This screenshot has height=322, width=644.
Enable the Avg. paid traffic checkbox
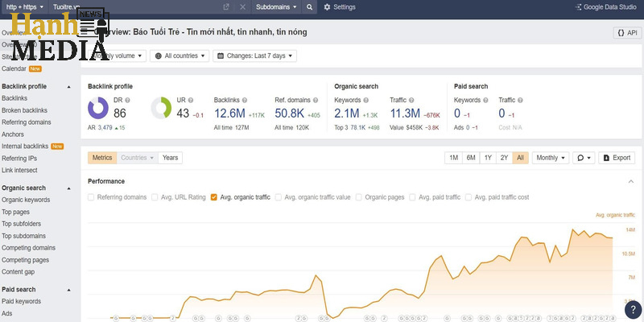(x=412, y=197)
